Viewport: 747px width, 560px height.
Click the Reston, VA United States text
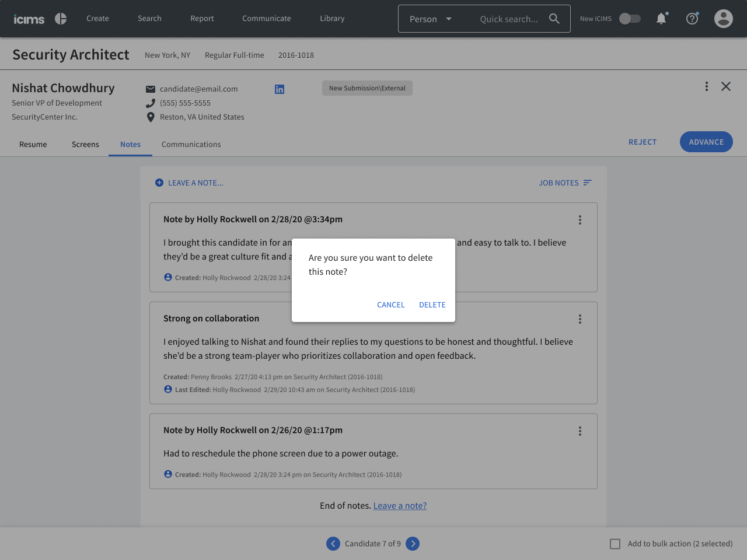[x=202, y=117]
